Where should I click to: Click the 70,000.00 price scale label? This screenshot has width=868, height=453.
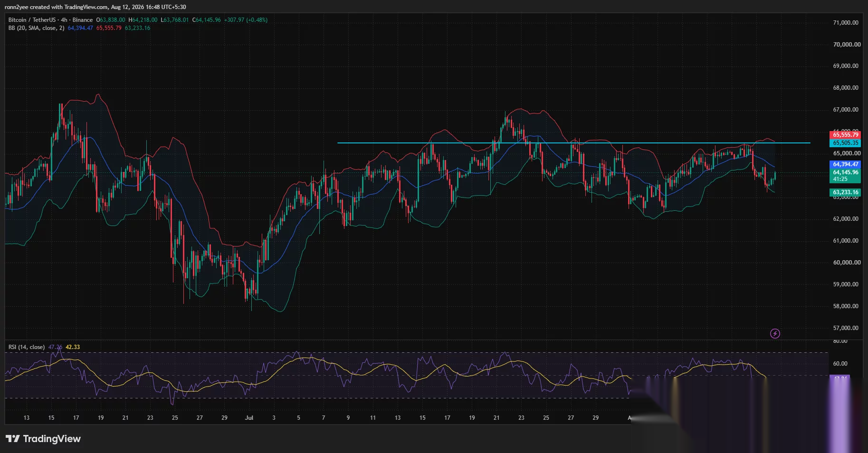(x=846, y=45)
